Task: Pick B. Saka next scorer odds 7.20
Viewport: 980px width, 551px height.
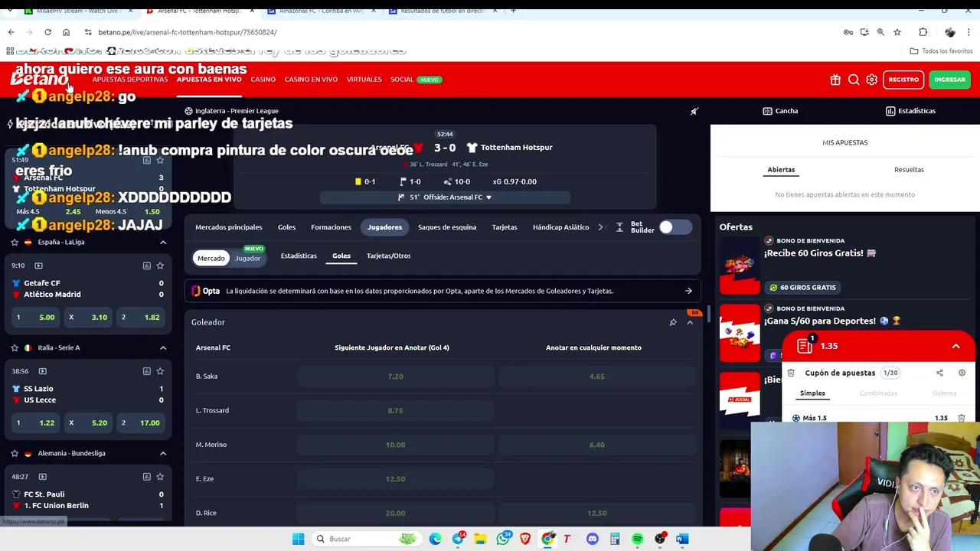Action: coord(395,377)
